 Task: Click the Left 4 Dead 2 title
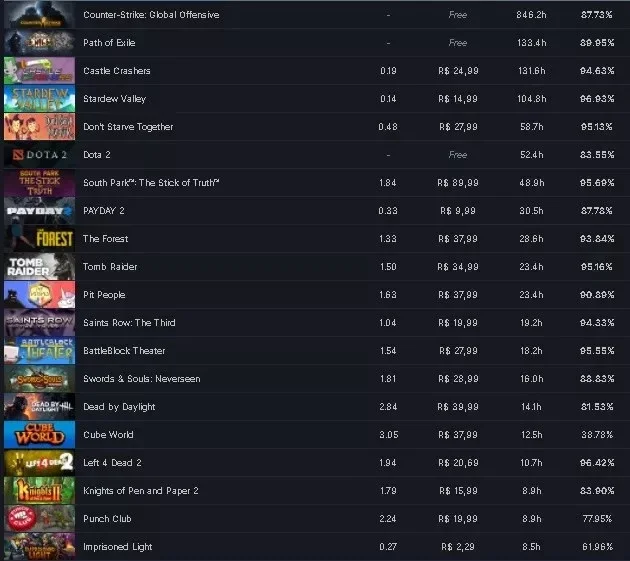[x=112, y=463]
